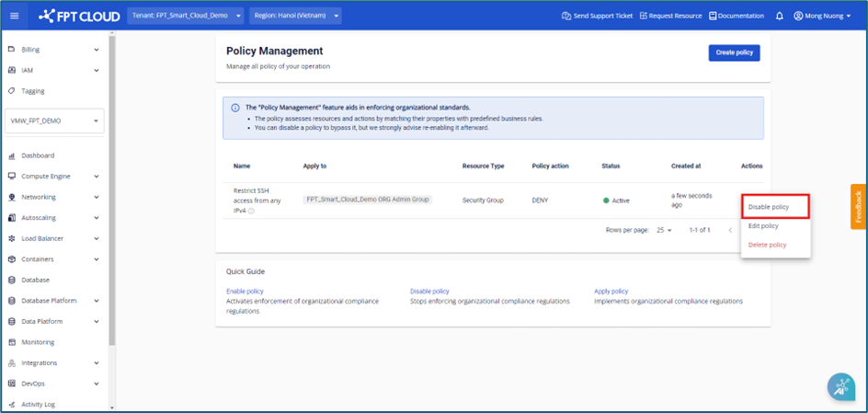Open the Database sidebar icon

click(x=12, y=280)
